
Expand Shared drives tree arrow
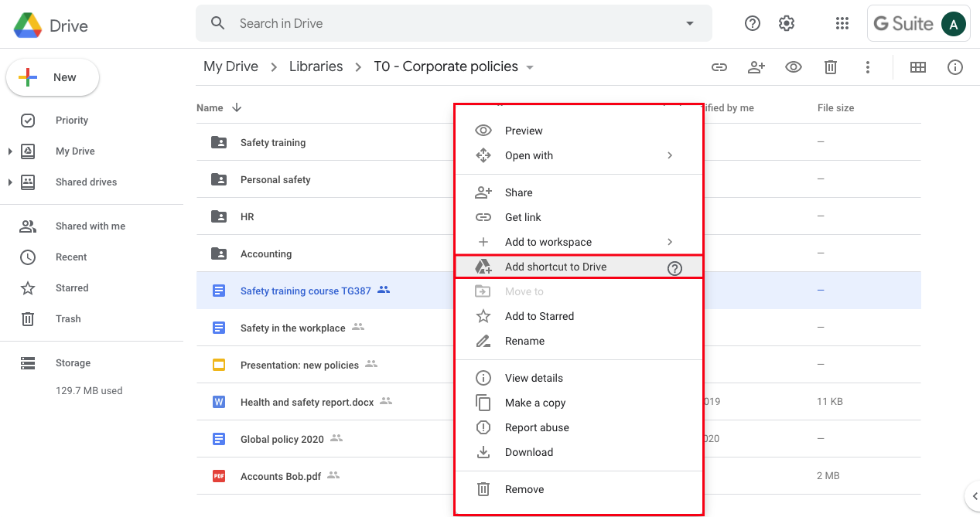click(x=10, y=182)
